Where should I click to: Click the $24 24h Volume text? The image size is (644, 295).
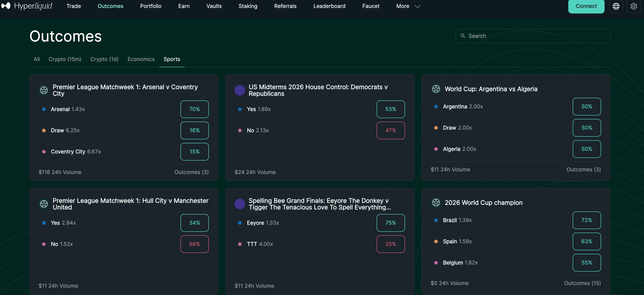pos(255,172)
